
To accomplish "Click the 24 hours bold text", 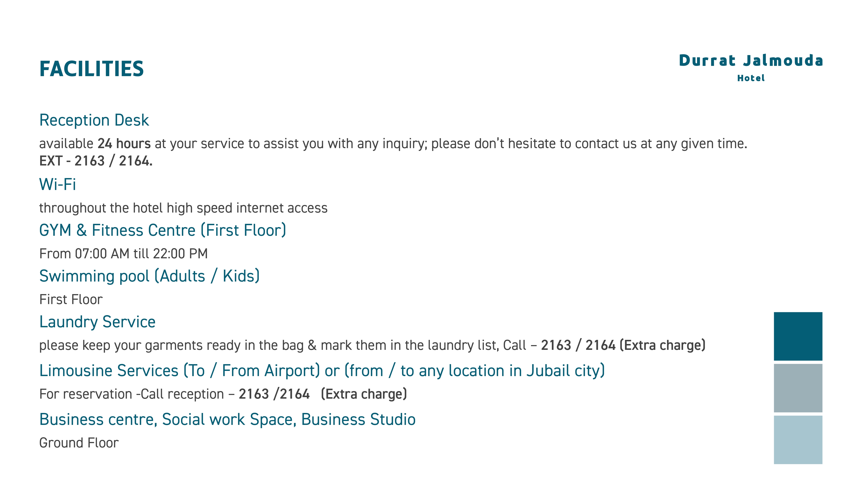I will (124, 143).
